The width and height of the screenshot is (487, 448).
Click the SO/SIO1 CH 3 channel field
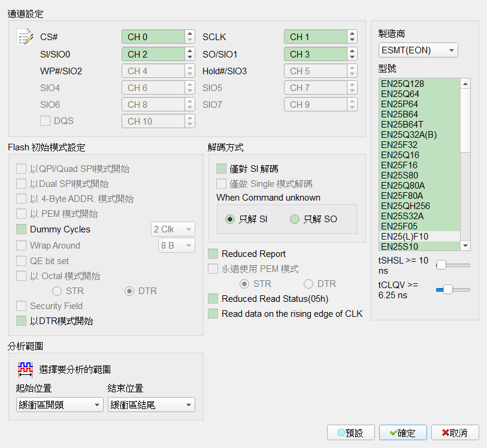[316, 54]
